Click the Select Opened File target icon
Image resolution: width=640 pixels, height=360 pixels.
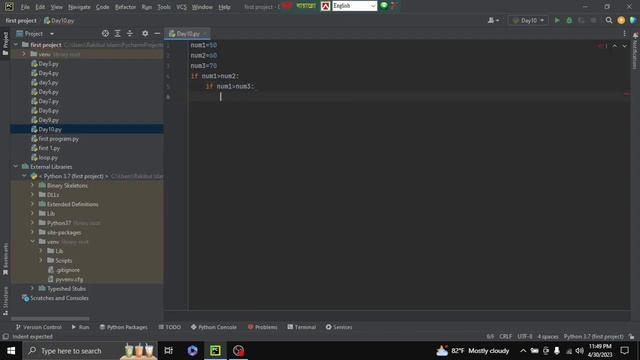[x=105, y=33]
